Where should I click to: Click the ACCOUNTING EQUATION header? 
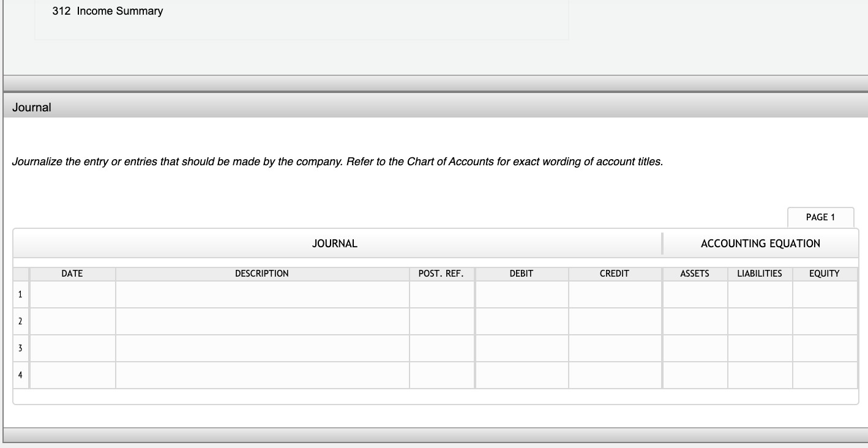coord(760,243)
